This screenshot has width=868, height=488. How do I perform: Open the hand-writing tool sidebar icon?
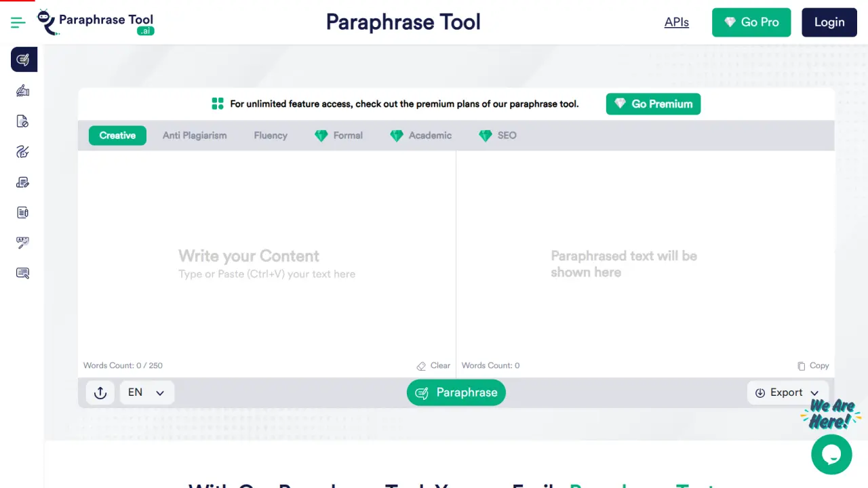pyautogui.click(x=22, y=91)
